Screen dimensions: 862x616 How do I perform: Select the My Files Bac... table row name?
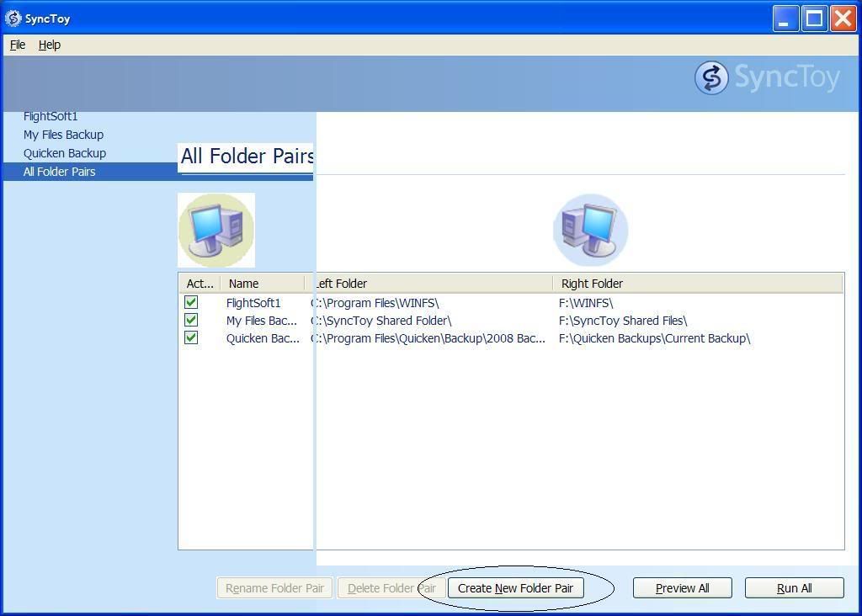point(262,321)
